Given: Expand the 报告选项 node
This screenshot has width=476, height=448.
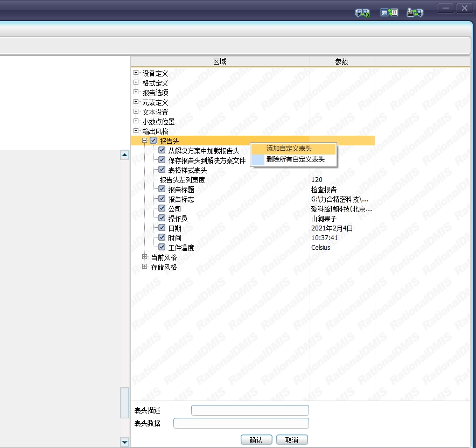Looking at the screenshot, I should (136, 92).
